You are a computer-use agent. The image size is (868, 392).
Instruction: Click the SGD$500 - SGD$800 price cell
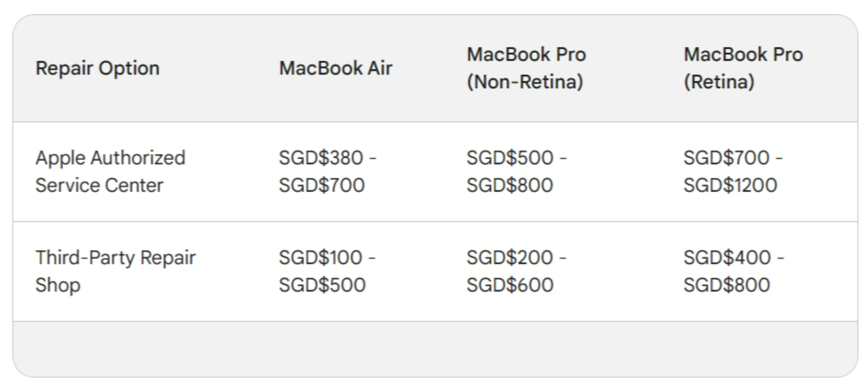pos(516,171)
